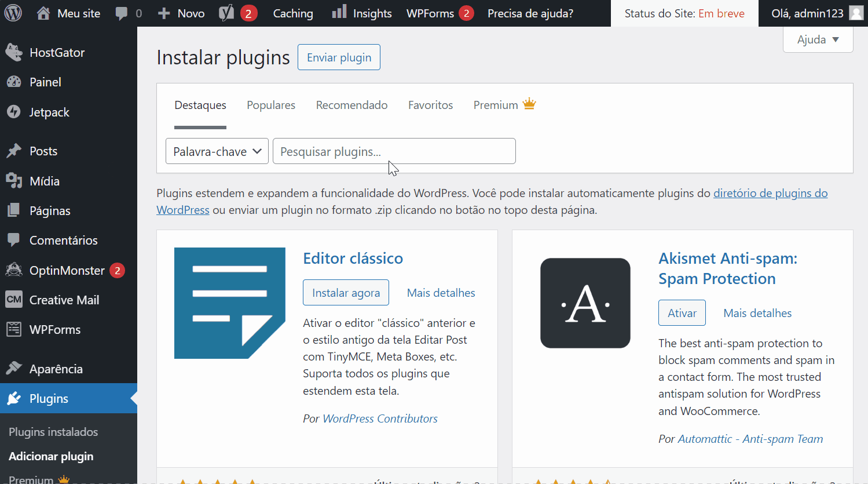Open the WPForms admin bar menu
This screenshot has height=484, width=868.
(x=440, y=13)
